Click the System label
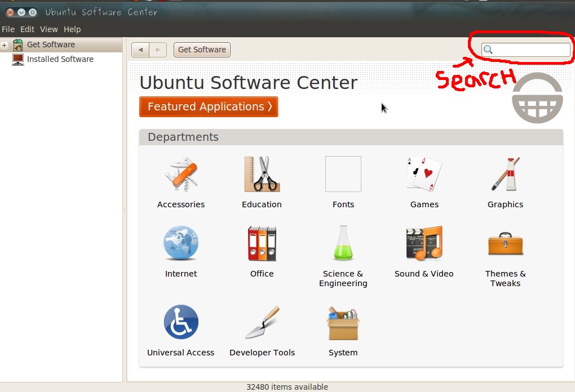 tap(343, 353)
